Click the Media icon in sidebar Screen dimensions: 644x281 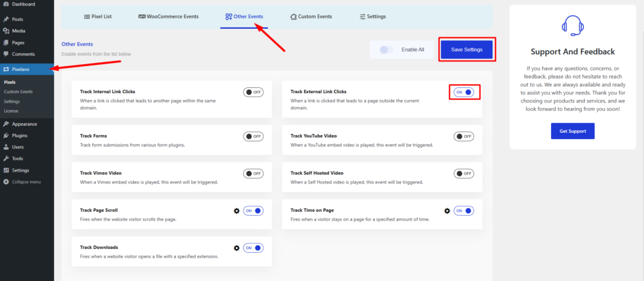6,31
